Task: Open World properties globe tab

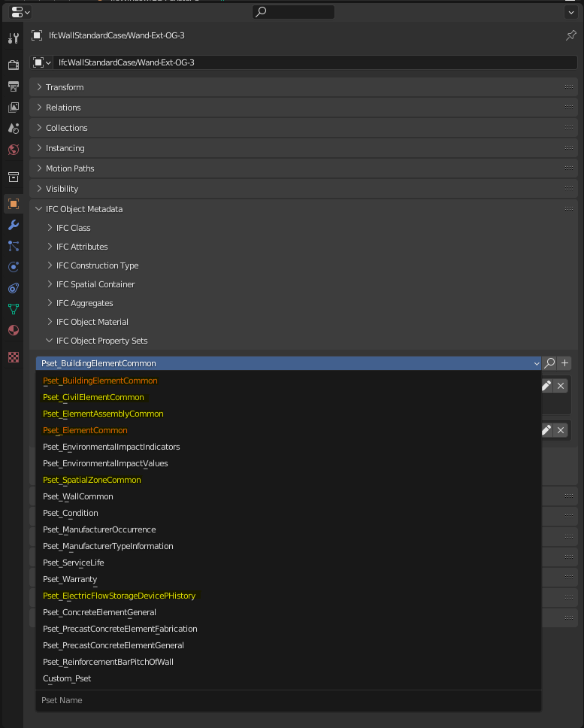Action: [13, 150]
